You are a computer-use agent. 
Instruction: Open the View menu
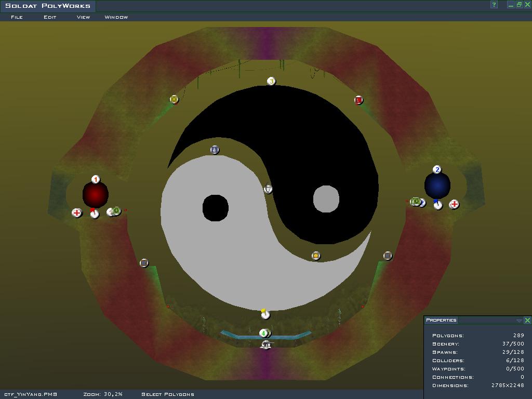(x=83, y=17)
